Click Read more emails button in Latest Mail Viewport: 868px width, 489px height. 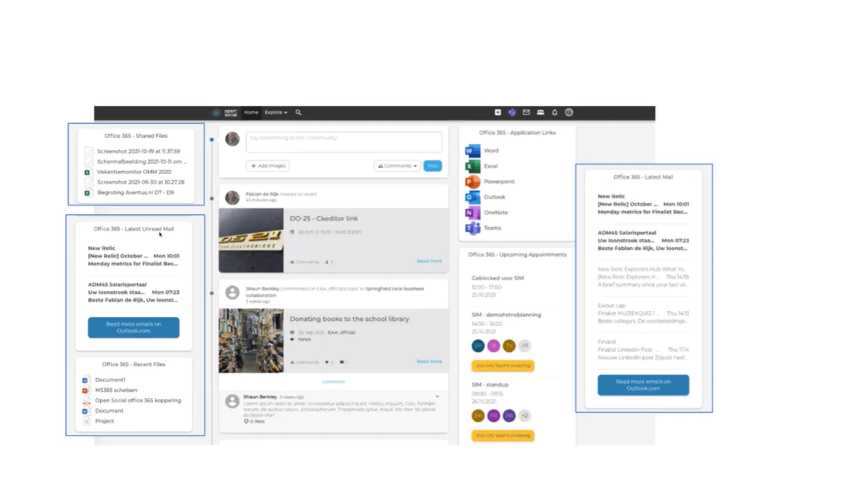(643, 385)
